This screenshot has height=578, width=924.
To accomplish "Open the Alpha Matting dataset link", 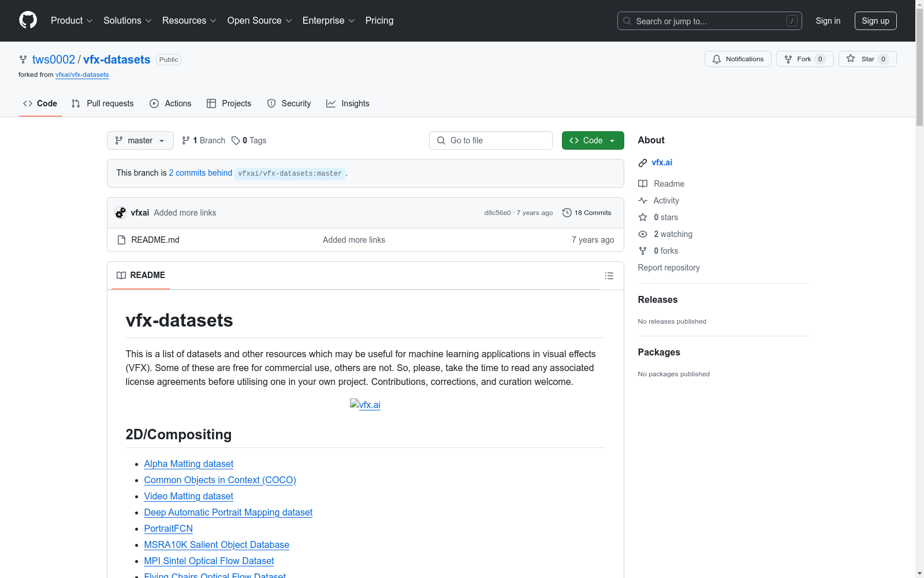I will [x=189, y=464].
